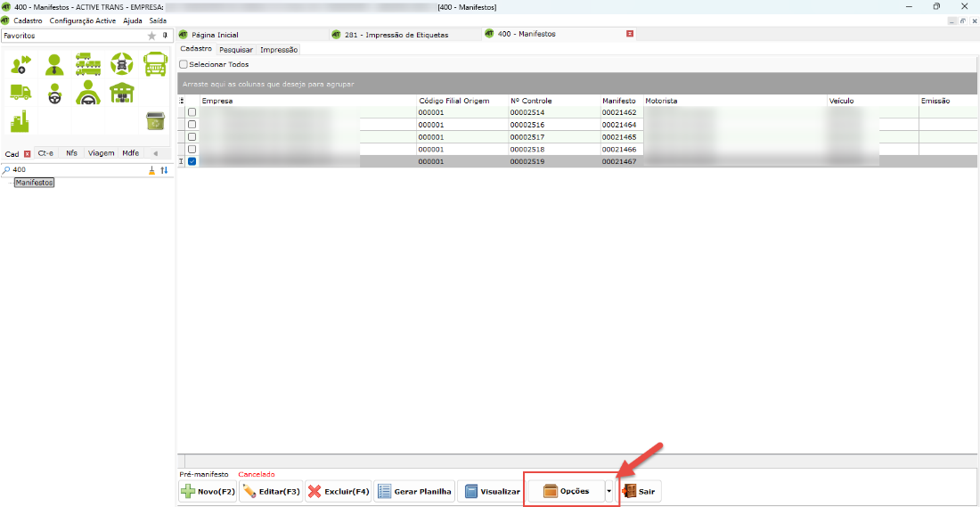The image size is (980, 507).
Task: Click the star icon in Favoritos bar
Action: (x=151, y=37)
